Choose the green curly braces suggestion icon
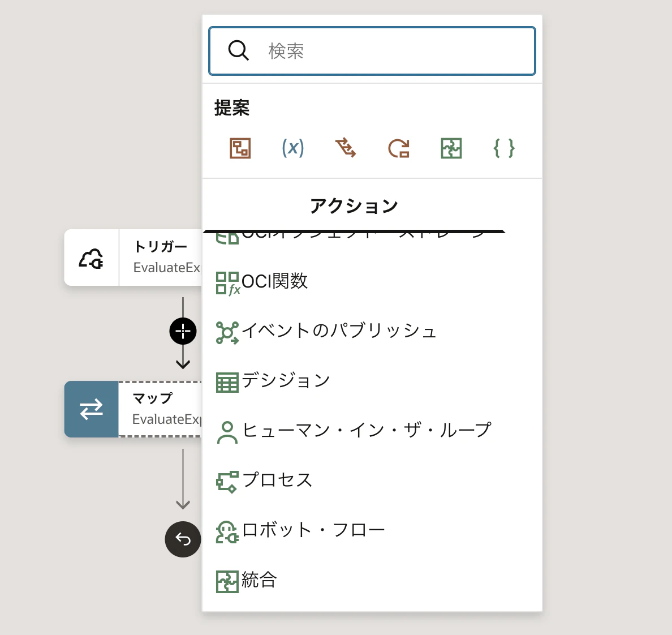672x635 pixels. 504,148
